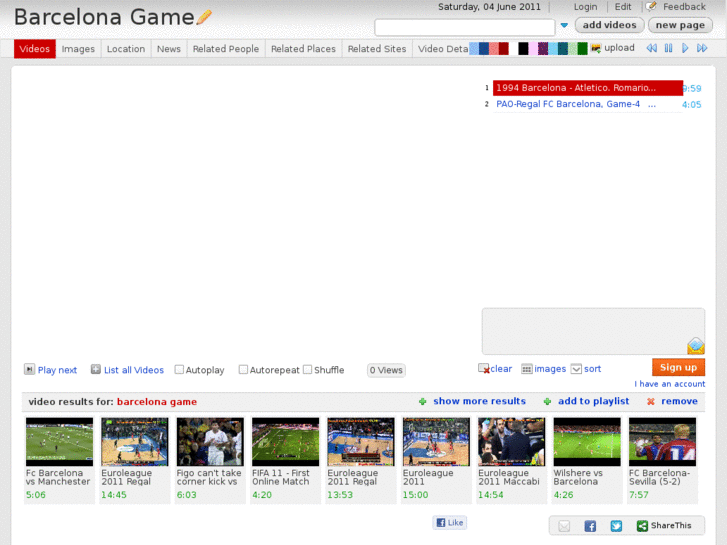Pick the purple theme swatch
The width and height of the screenshot is (727, 545).
point(543,49)
